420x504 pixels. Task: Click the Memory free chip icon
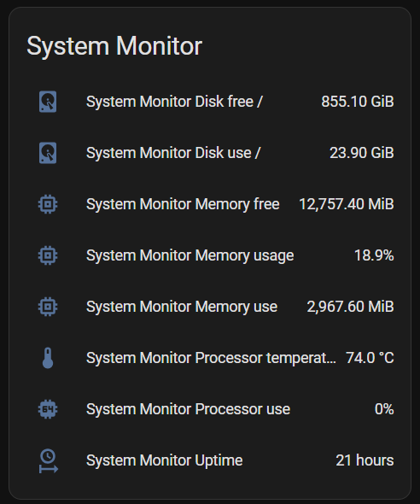[48, 204]
